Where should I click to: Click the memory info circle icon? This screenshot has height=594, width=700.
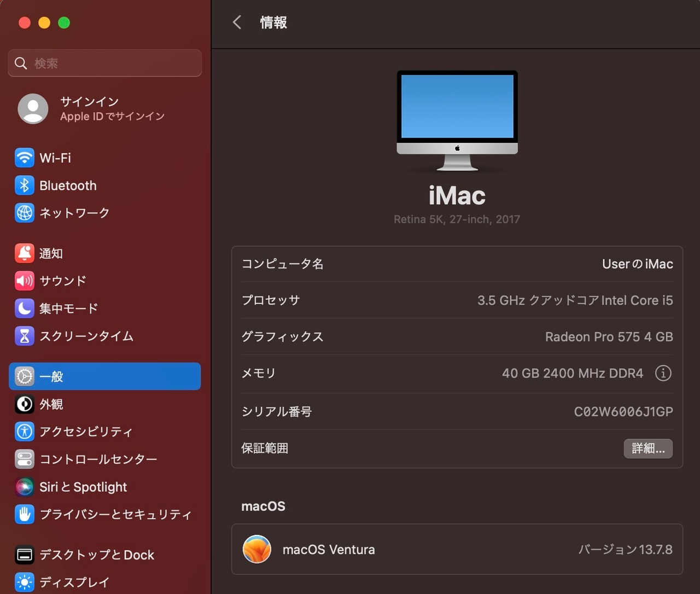663,373
